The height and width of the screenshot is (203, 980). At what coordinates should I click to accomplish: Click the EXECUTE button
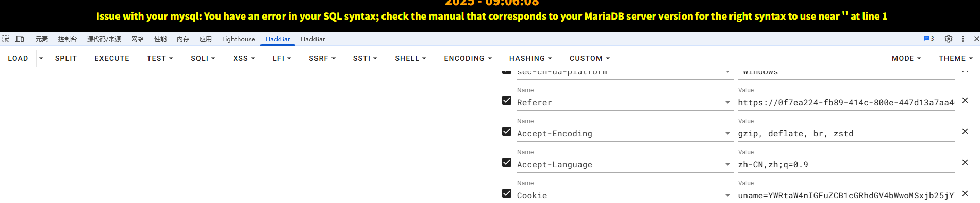[x=112, y=58]
